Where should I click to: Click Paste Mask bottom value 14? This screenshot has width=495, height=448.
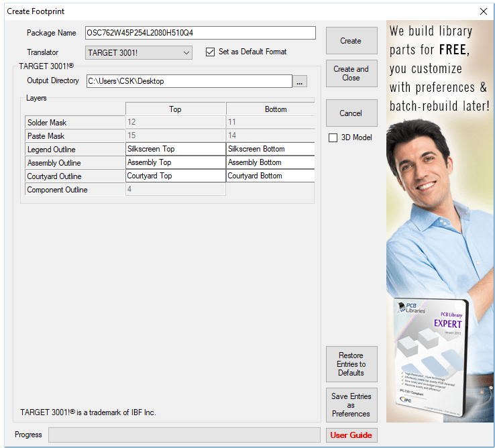click(270, 135)
